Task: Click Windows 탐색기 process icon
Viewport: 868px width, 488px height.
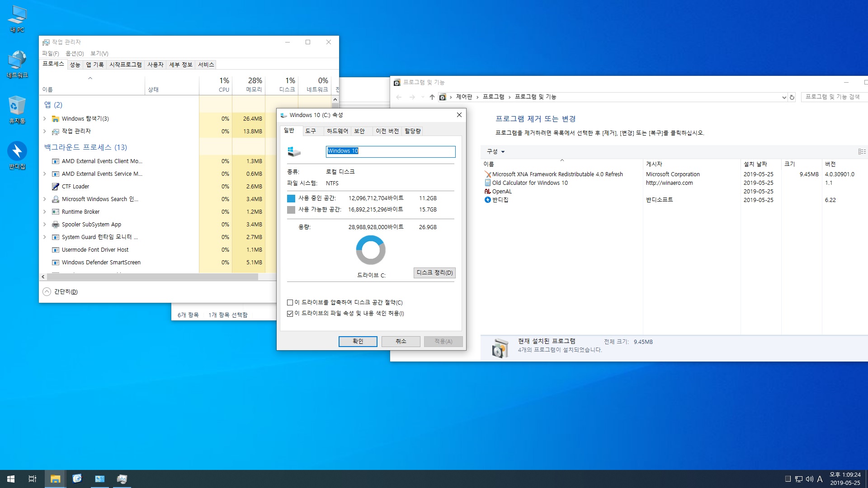Action: (56, 119)
